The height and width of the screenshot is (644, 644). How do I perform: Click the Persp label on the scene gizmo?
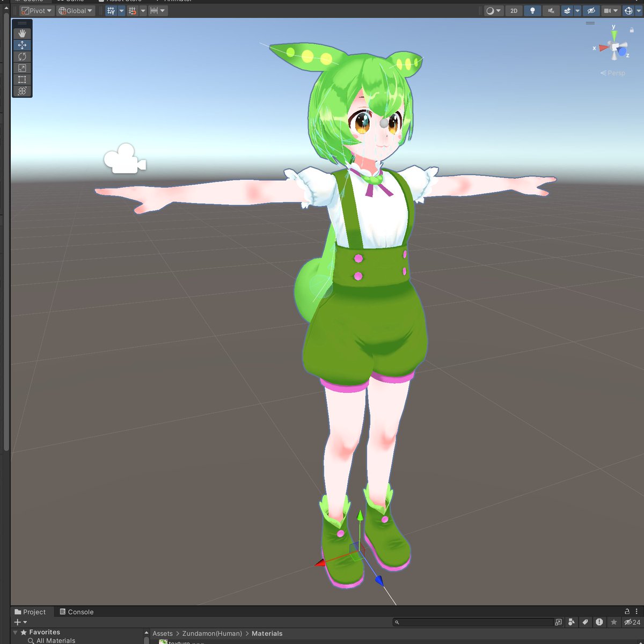614,73
